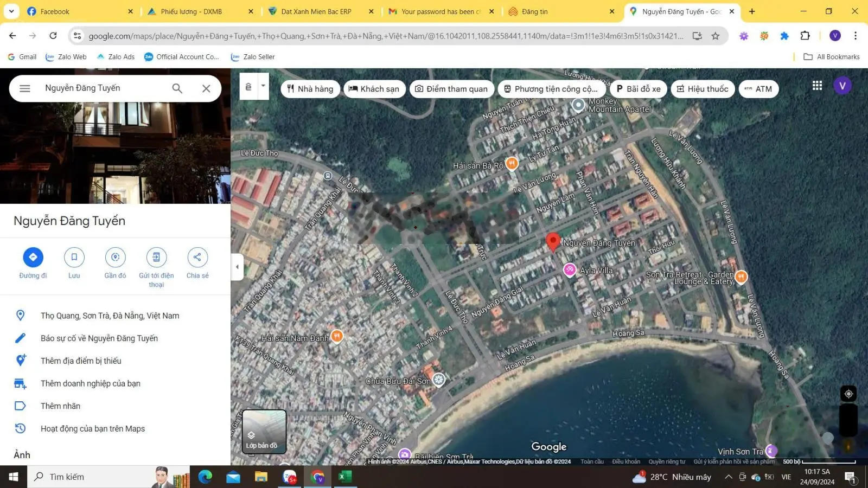The image size is (868, 488).
Task: Reload the current page
Action: coord(53,36)
